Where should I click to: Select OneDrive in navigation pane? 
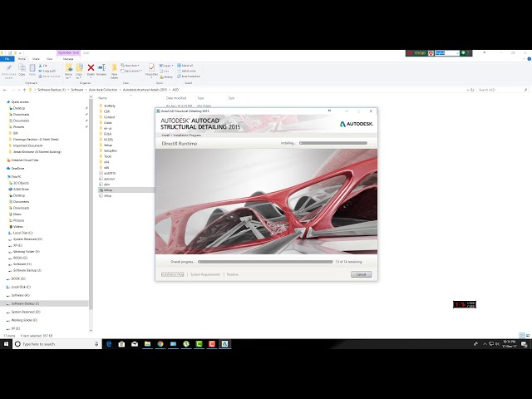coord(17,168)
